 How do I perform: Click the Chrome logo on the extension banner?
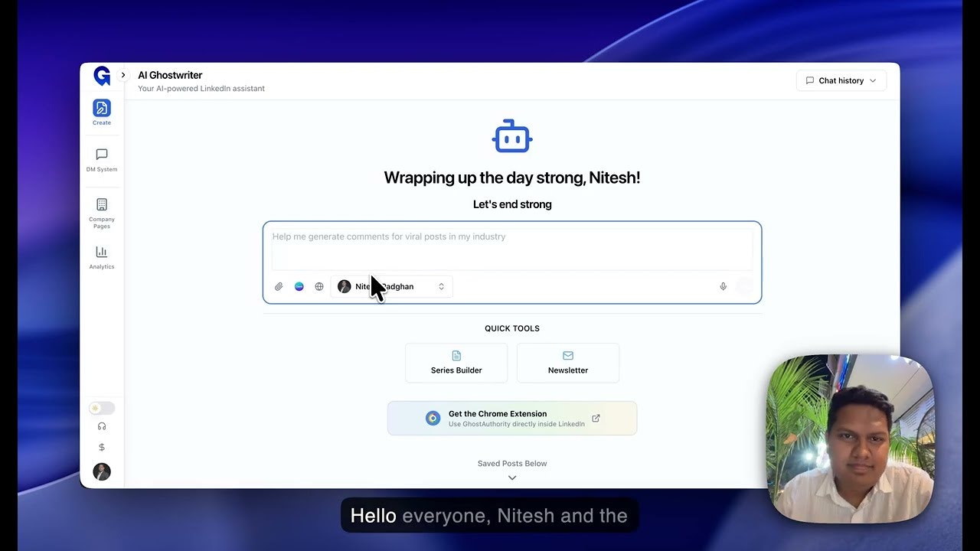coord(433,418)
